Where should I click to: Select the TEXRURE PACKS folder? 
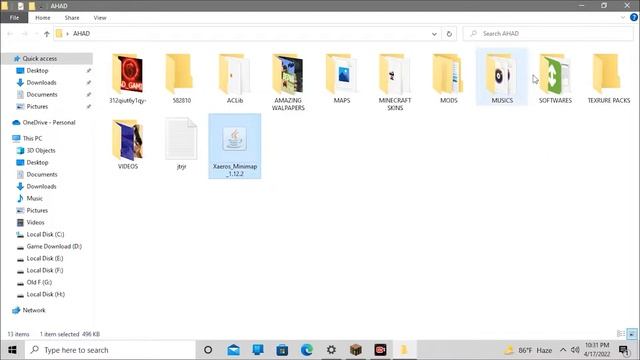pos(609,79)
